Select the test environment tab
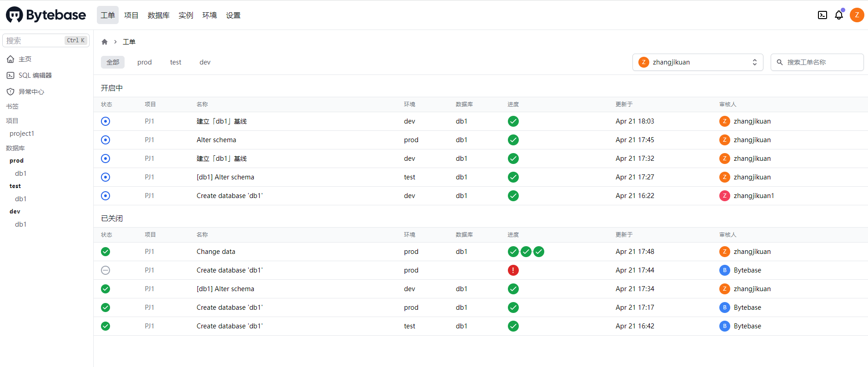This screenshot has width=868, height=367. 176,62
